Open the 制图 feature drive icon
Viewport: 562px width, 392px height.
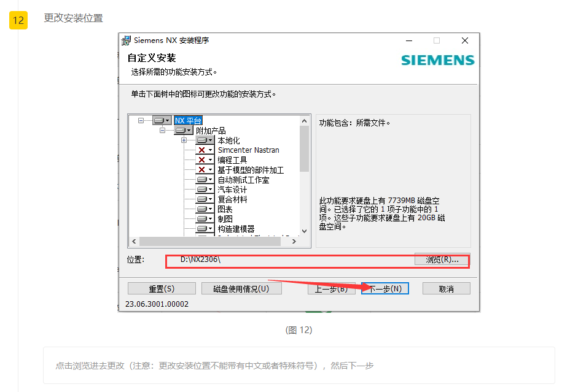(x=205, y=219)
